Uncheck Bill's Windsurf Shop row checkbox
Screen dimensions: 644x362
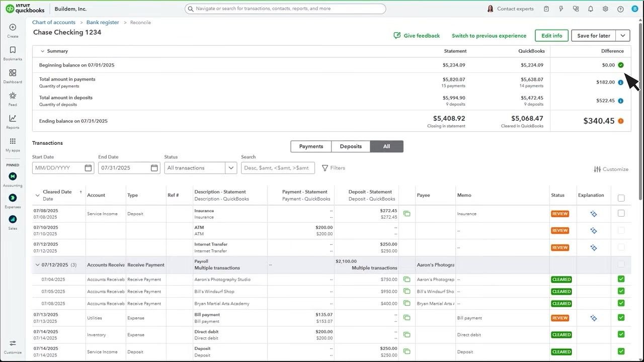tap(621, 291)
